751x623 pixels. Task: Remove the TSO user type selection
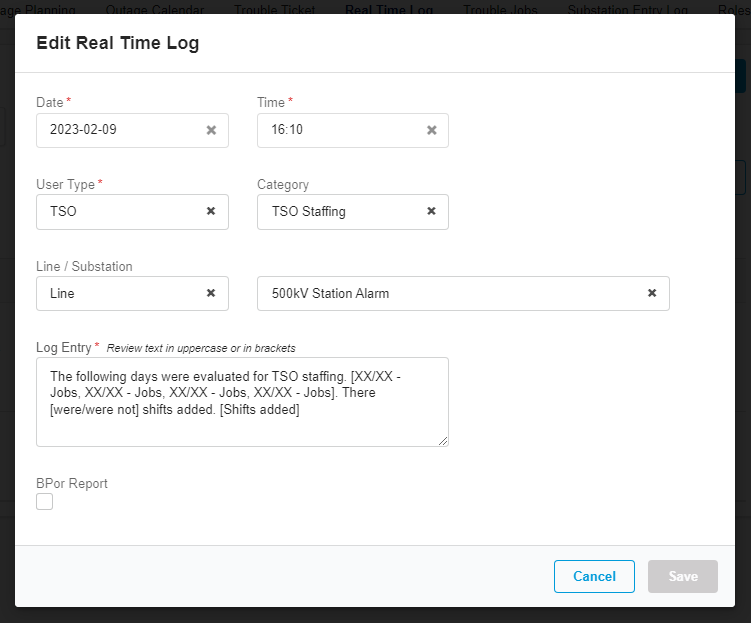coord(211,211)
